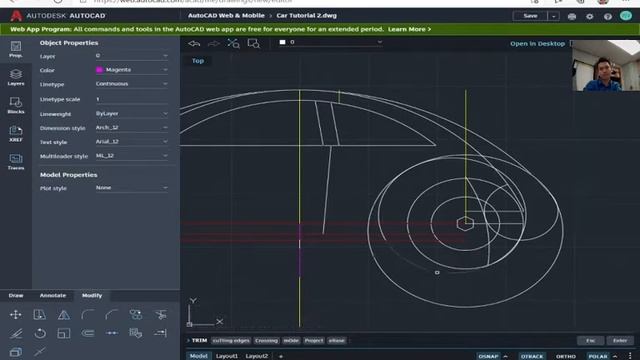Screen dimensions: 640x360
Task: Select the Draw Order tool
Action: tap(16, 351)
